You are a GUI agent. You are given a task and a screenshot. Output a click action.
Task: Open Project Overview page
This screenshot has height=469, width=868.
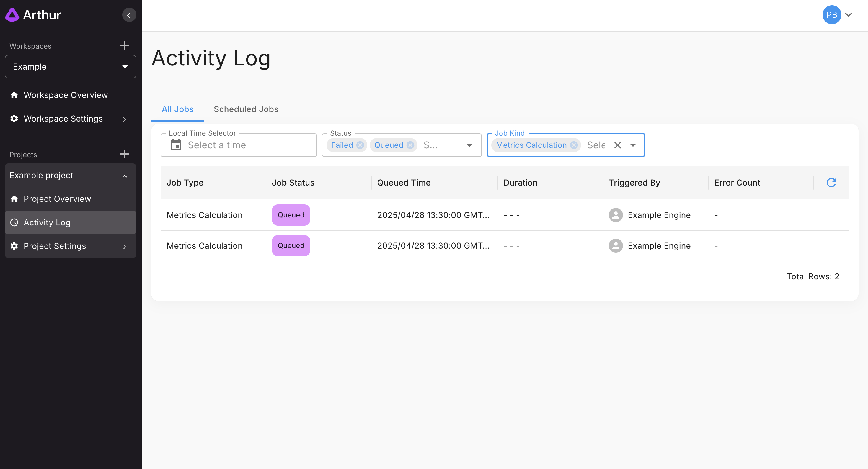coord(57,199)
